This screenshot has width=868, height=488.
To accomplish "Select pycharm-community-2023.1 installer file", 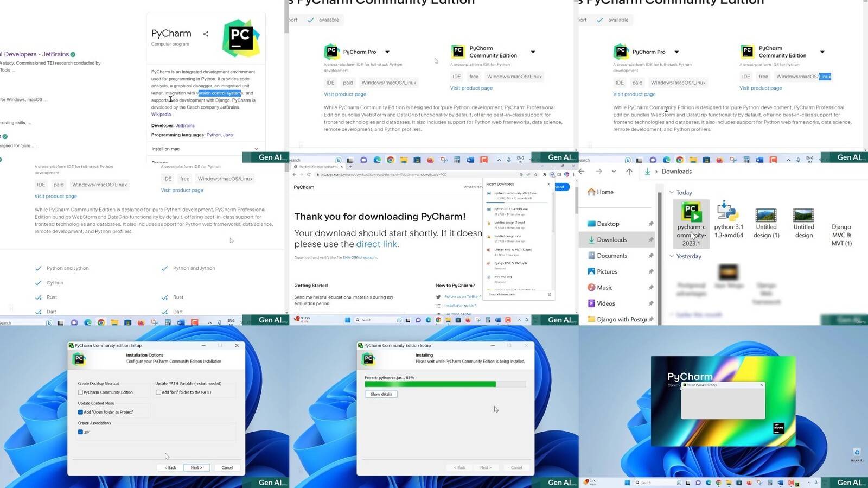I will click(691, 224).
